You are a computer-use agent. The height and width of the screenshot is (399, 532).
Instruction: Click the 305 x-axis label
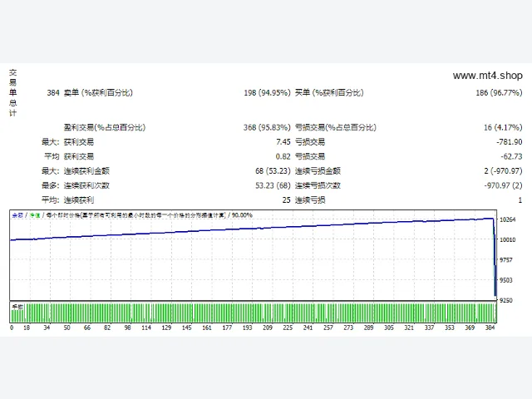[389, 328]
